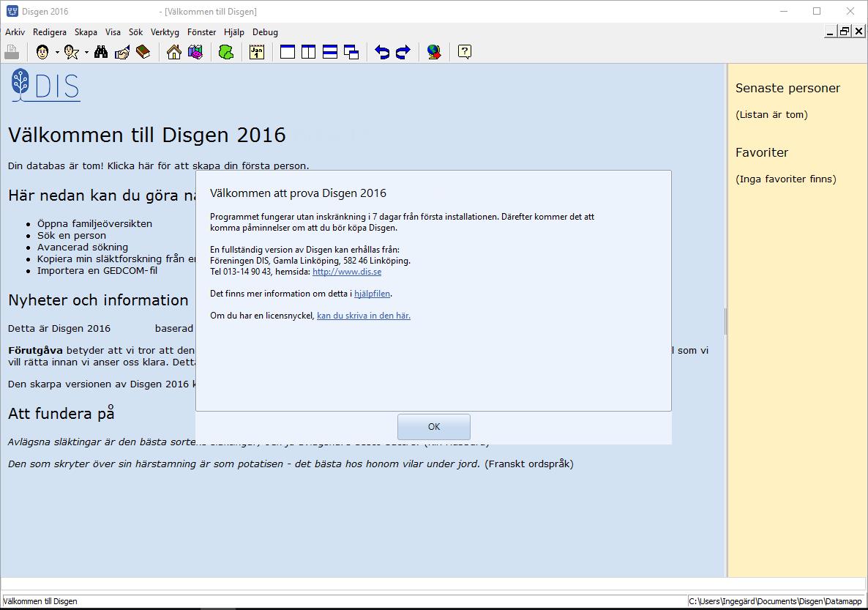
Task: Open the Arkiv menu
Action: [15, 32]
